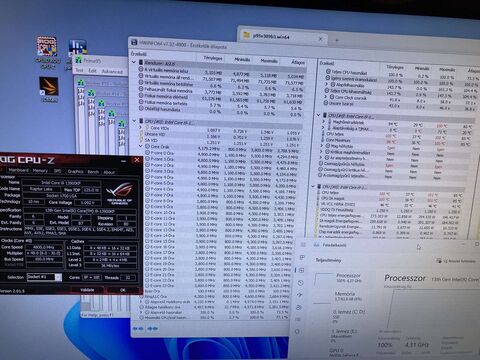Open App history icon in Task Manager
The image size is (480, 360).
[300, 283]
